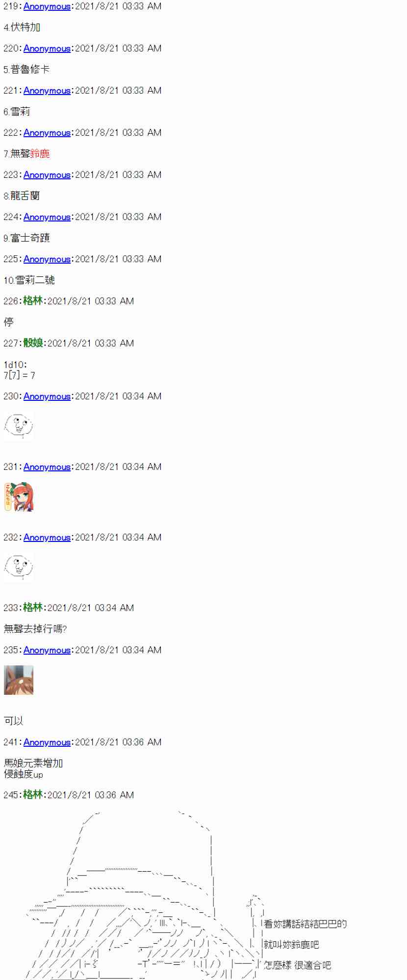Open Anonymous link on post 225
Image resolution: width=407 pixels, height=980 pixels.
pyautogui.click(x=47, y=259)
